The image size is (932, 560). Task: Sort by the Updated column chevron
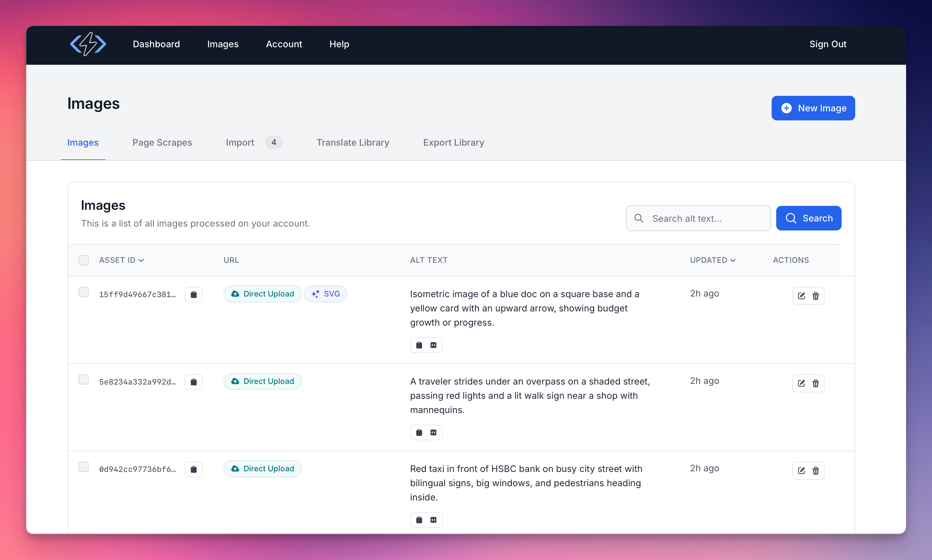point(732,260)
